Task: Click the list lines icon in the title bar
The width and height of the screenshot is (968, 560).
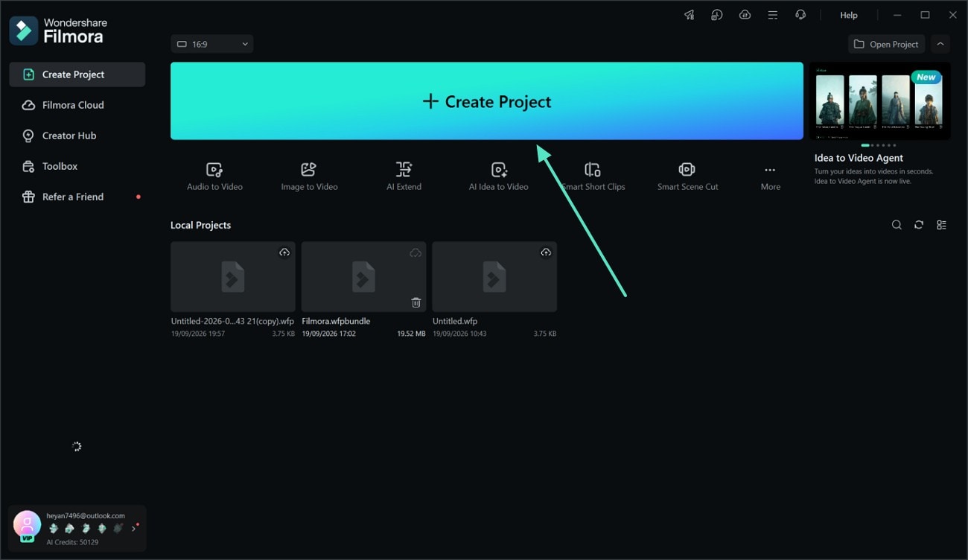Action: pos(772,15)
